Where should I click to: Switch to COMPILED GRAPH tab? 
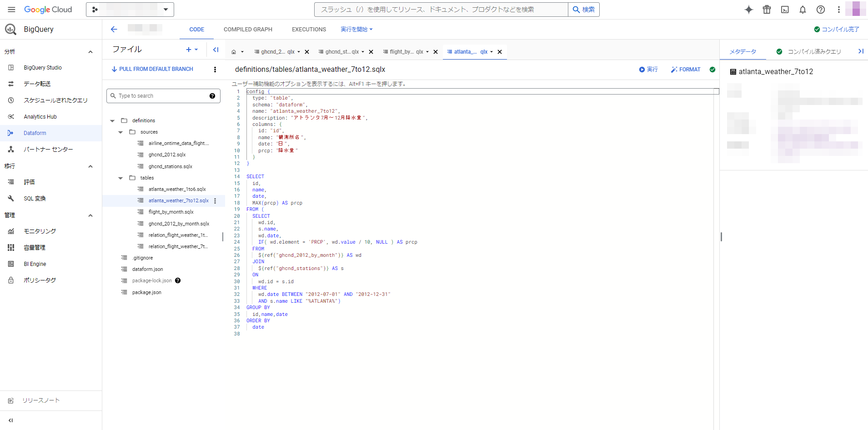[248, 30]
